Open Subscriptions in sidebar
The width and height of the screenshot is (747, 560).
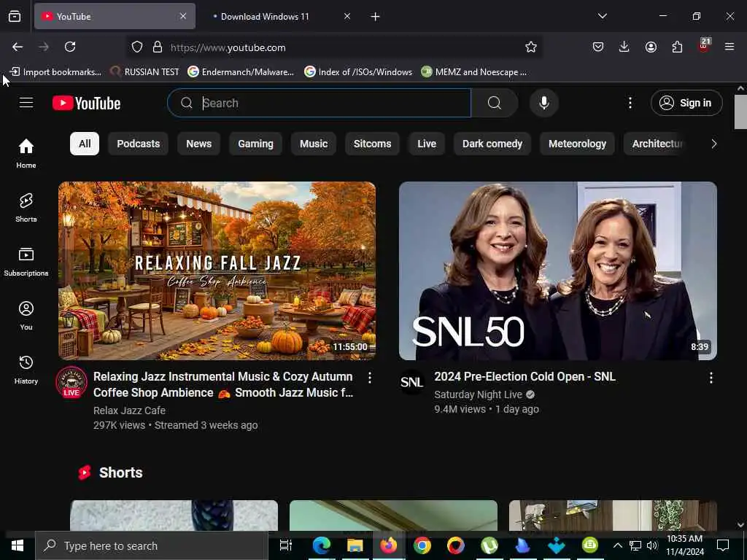[x=26, y=261]
